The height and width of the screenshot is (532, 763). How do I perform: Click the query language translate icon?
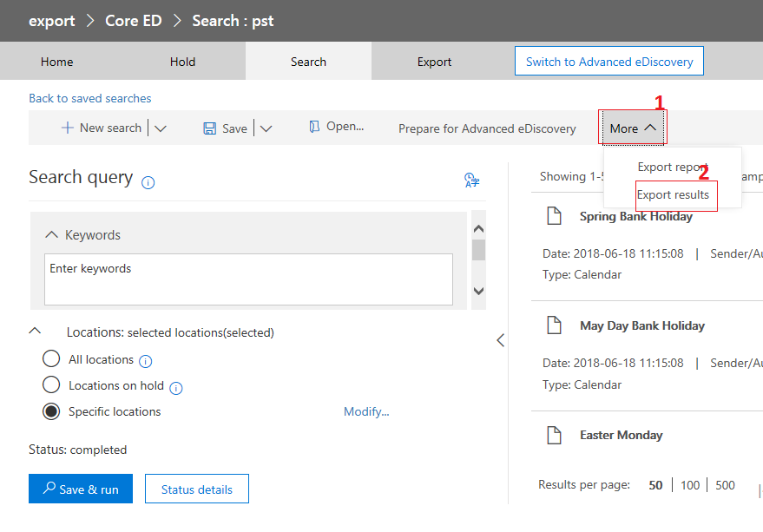[x=471, y=181]
